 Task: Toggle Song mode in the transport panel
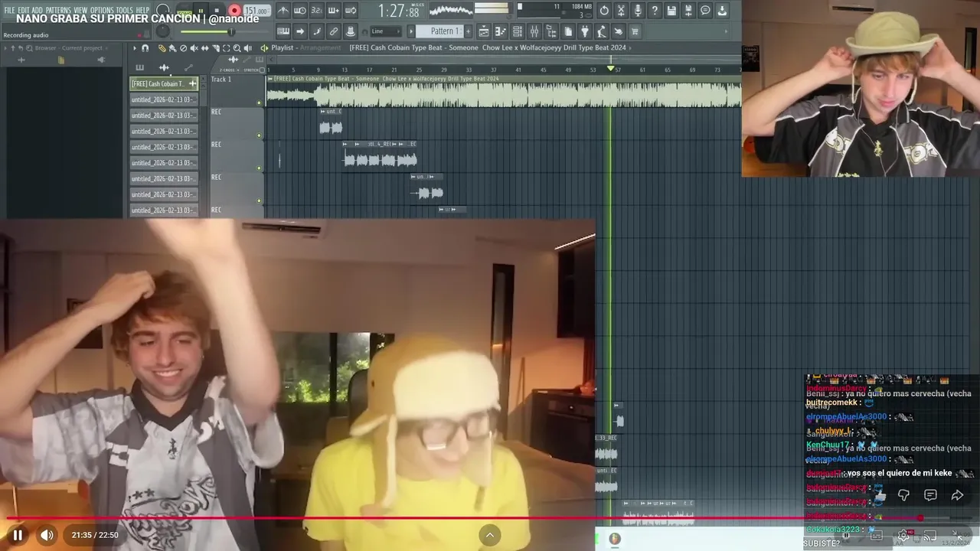(185, 11)
